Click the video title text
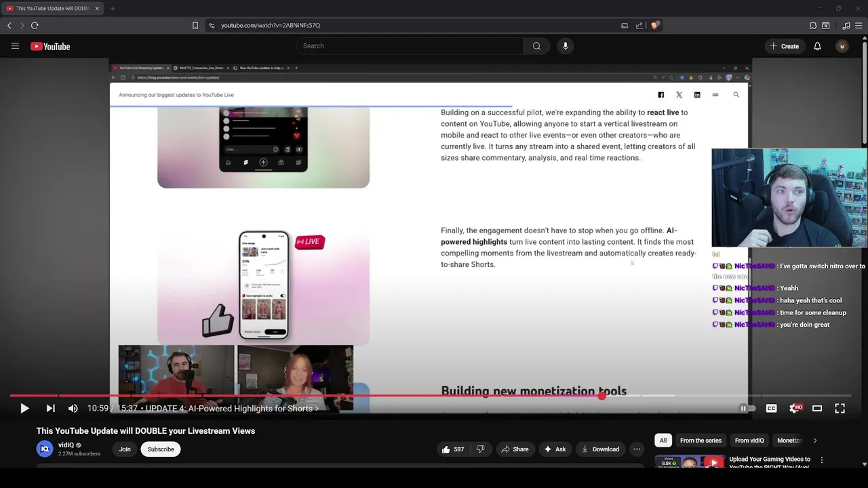 click(x=146, y=431)
